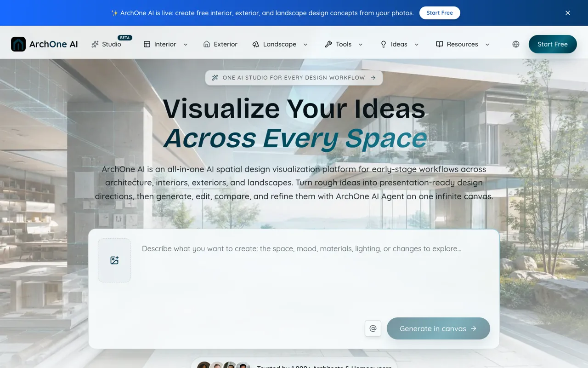588x368 pixels.
Task: Click the Start Free button in navbar
Action: click(553, 44)
